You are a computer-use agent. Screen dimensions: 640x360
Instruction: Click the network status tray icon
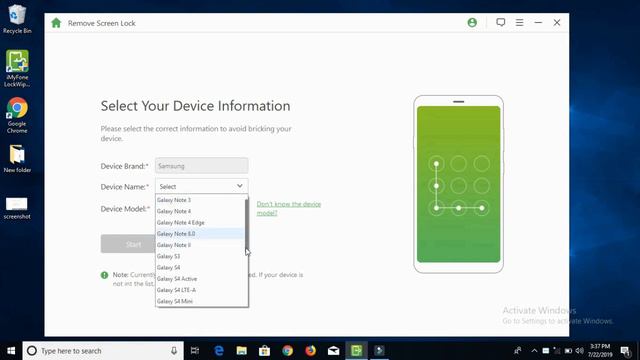point(557,351)
